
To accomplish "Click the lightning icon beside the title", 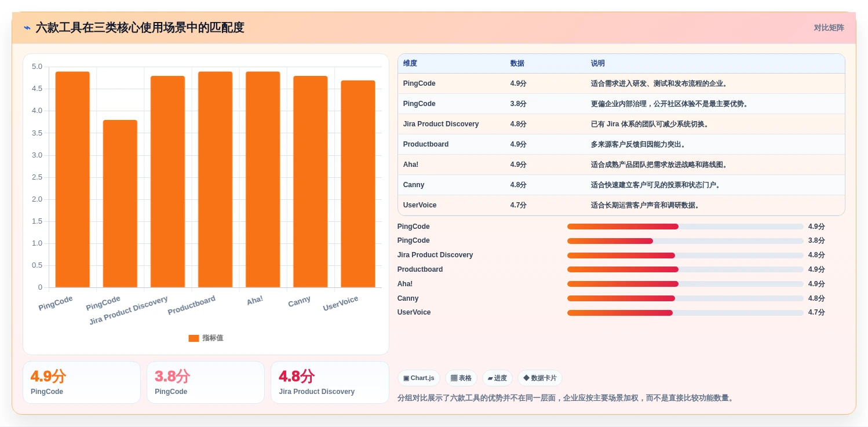I will click(27, 27).
